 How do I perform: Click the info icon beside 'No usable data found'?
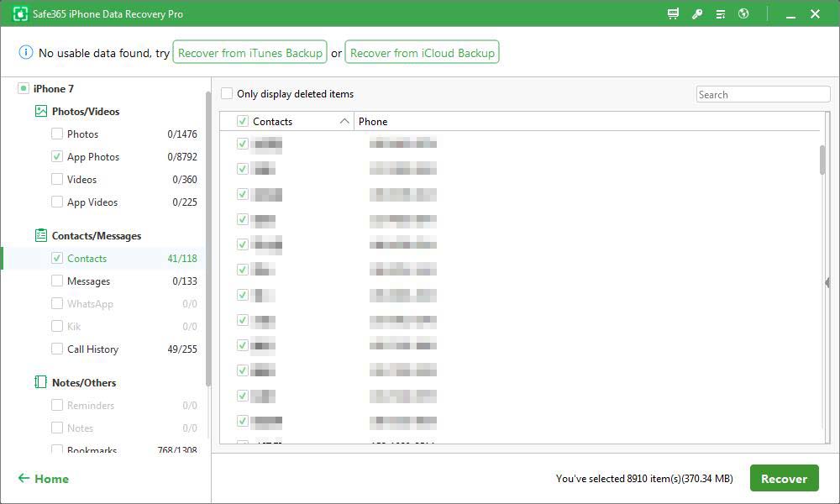tap(26, 52)
